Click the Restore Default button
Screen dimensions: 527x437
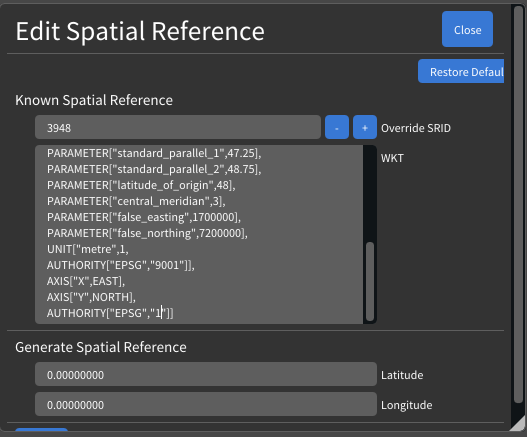click(x=461, y=71)
